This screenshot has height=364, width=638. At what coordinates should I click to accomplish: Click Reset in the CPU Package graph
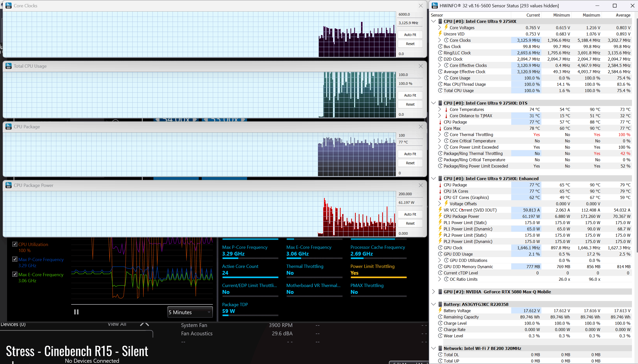(410, 163)
